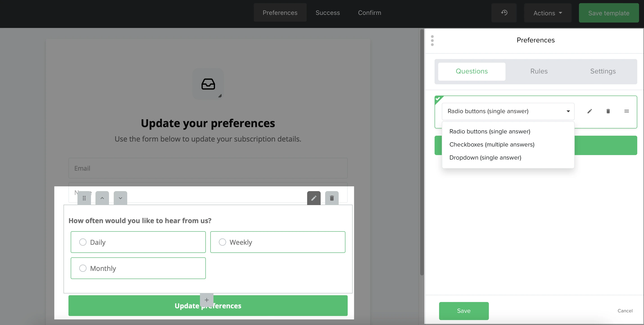Click the Email input field
The height and width of the screenshot is (325, 644).
[x=208, y=168]
